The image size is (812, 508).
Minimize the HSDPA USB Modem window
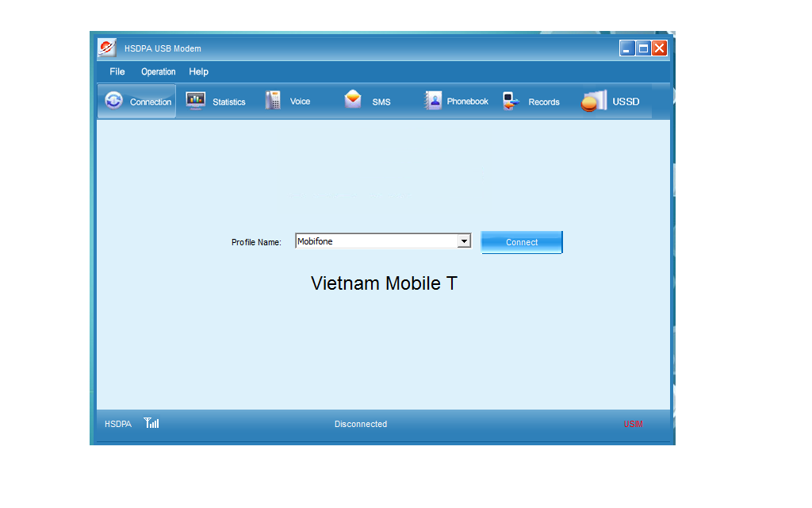627,48
